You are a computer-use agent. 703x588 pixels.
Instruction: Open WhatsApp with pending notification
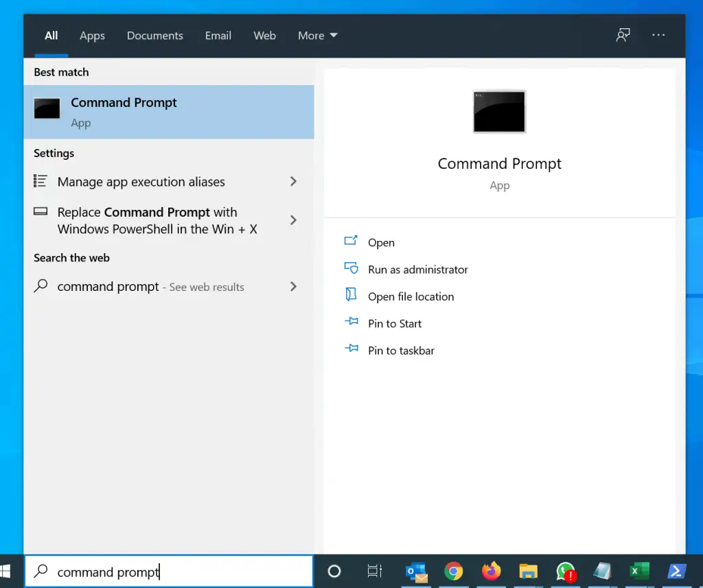[x=565, y=572]
